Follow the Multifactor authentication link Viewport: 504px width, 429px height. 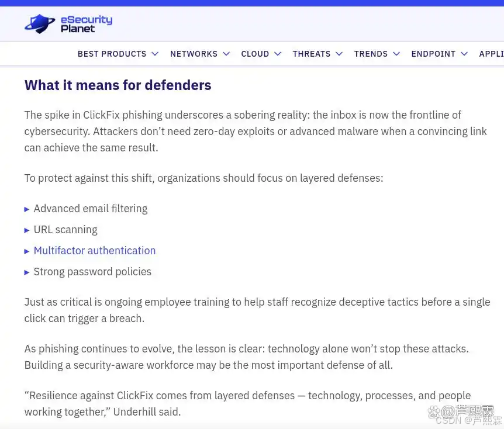click(x=95, y=251)
